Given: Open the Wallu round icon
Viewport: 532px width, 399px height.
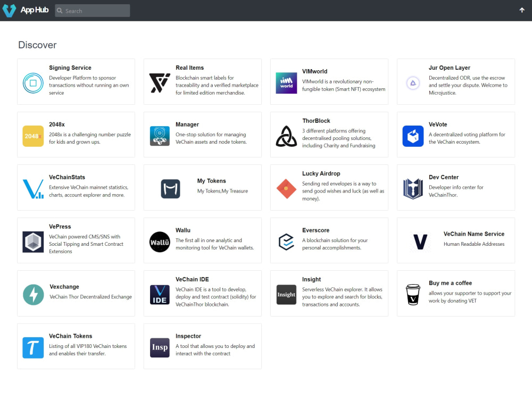Looking at the screenshot, I should click(160, 242).
